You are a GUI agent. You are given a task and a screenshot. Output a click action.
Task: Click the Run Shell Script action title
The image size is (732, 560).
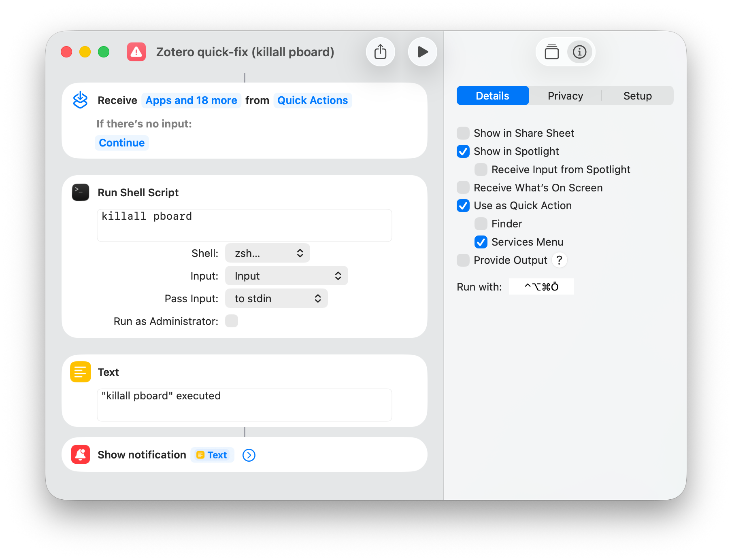(138, 193)
